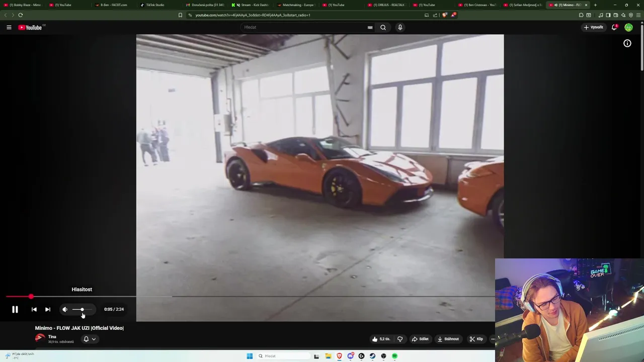
Task: Open the YouTube notifications bell
Action: [614, 27]
